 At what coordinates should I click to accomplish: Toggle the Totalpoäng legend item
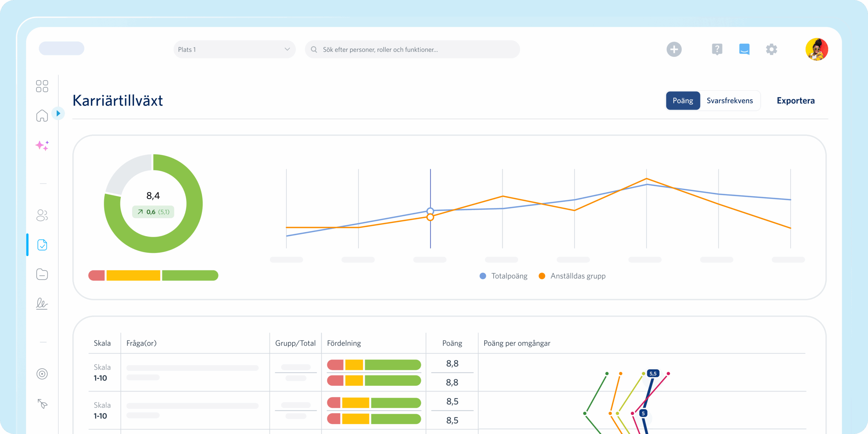pos(504,276)
